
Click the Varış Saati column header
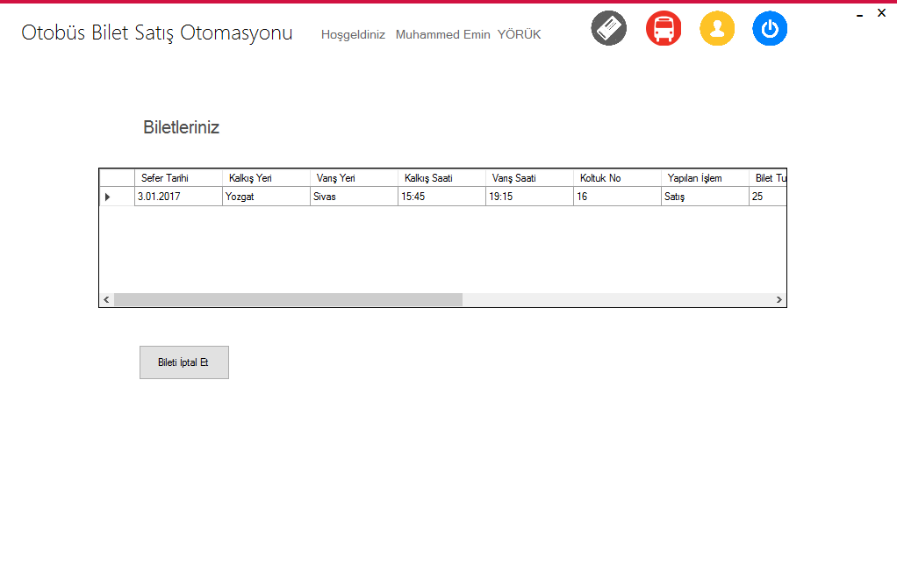[530, 178]
